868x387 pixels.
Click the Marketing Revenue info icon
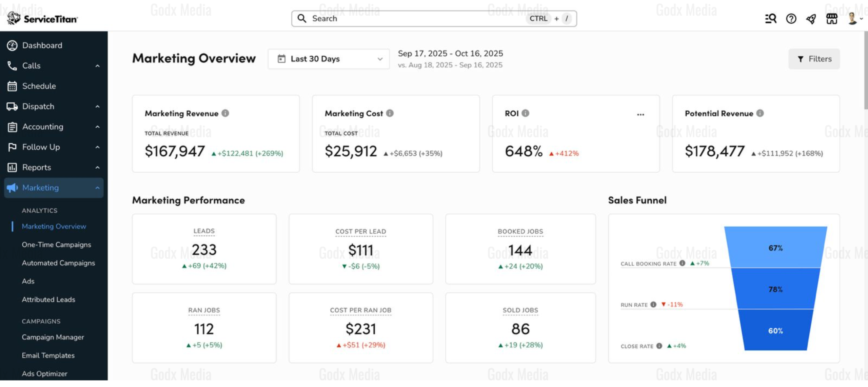pos(225,113)
